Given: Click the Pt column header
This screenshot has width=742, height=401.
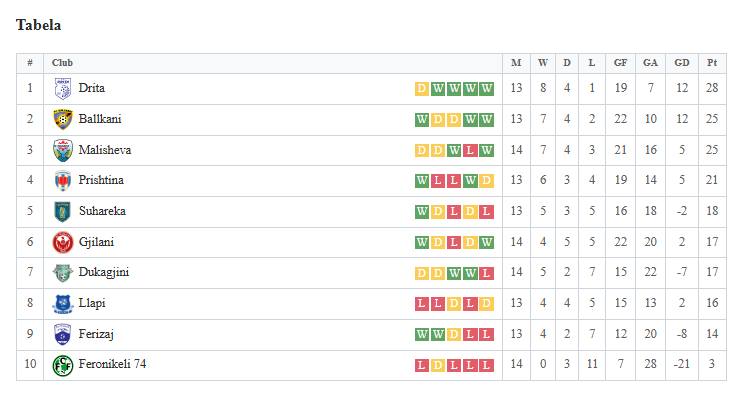Looking at the screenshot, I should pyautogui.click(x=712, y=63).
